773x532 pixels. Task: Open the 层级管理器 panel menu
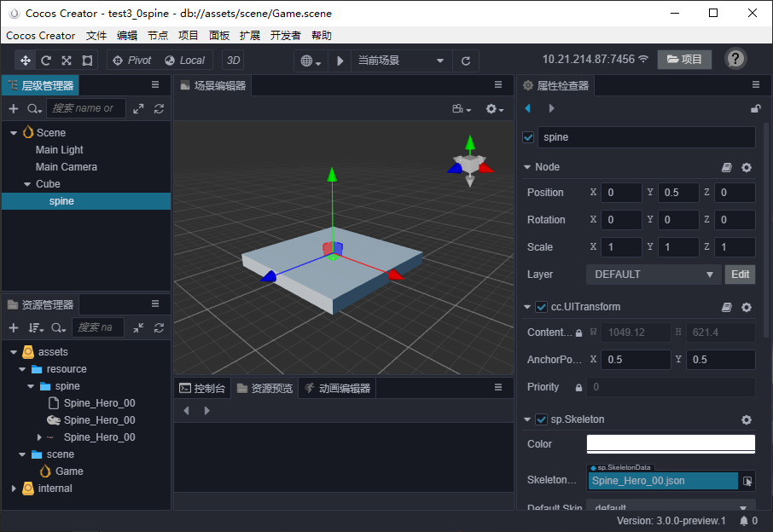click(x=155, y=84)
